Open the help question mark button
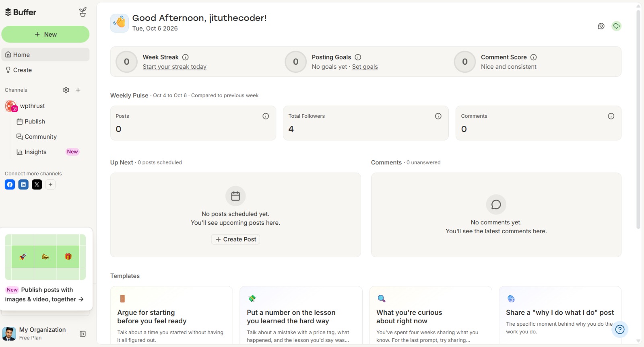Image resolution: width=644 pixels, height=347 pixels. (620, 329)
